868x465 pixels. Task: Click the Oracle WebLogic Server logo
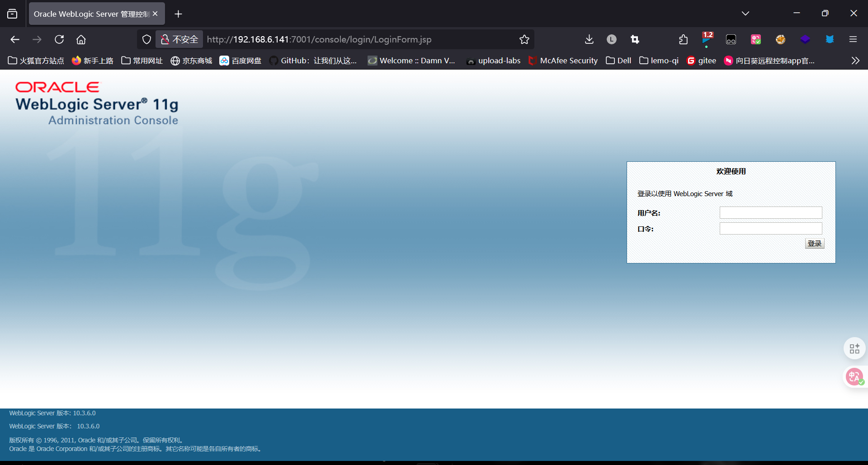tap(97, 103)
